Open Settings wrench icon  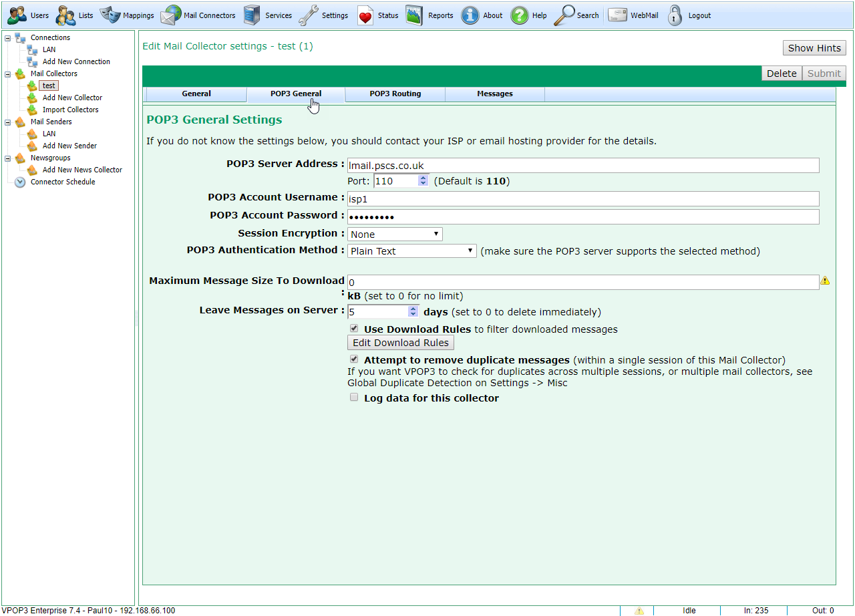[x=309, y=15]
